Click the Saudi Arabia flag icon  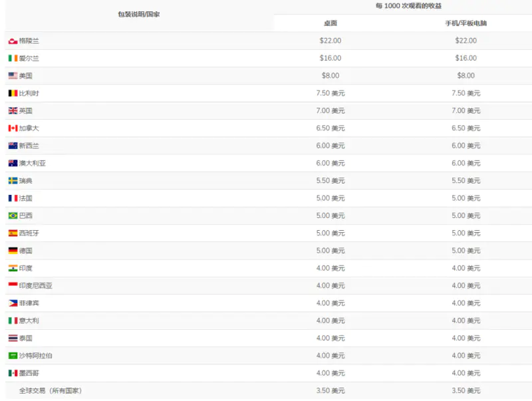(x=13, y=356)
